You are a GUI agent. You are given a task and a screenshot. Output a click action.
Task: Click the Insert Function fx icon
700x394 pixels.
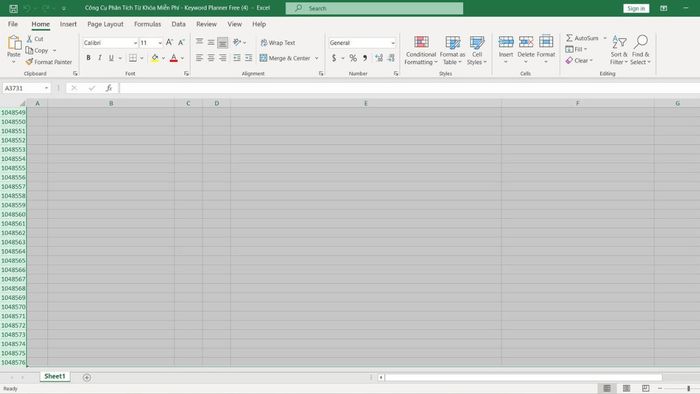[109, 88]
